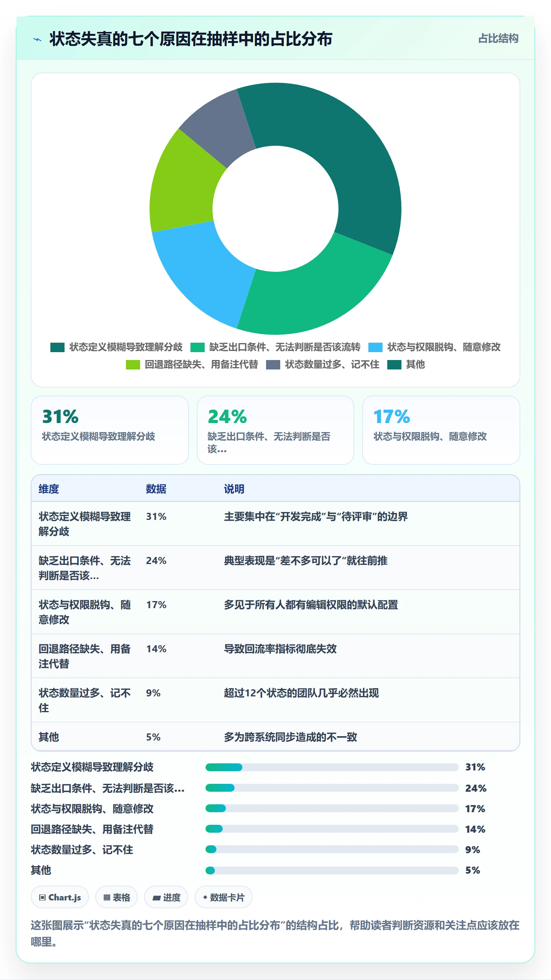This screenshot has width=551, height=980.
Task: Click the 24% progress bar
Action: tap(332, 788)
